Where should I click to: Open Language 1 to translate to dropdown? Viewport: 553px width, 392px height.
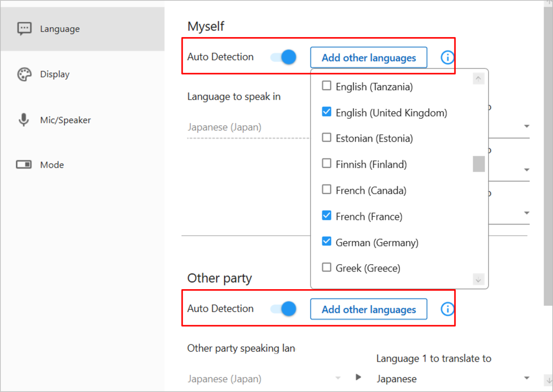point(453,379)
